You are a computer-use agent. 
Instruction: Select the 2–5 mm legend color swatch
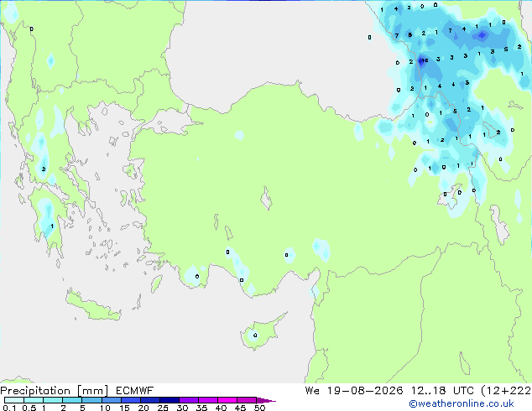click(x=72, y=400)
